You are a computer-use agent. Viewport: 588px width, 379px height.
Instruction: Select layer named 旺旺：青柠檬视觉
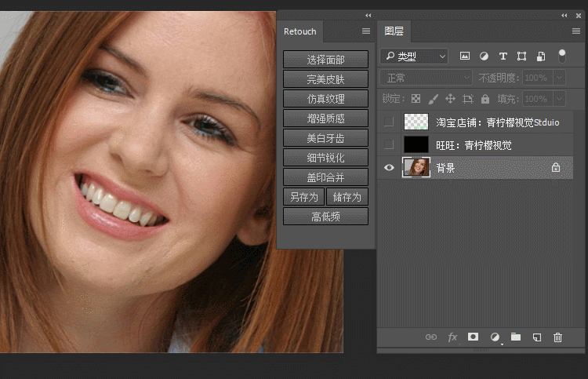(x=474, y=145)
